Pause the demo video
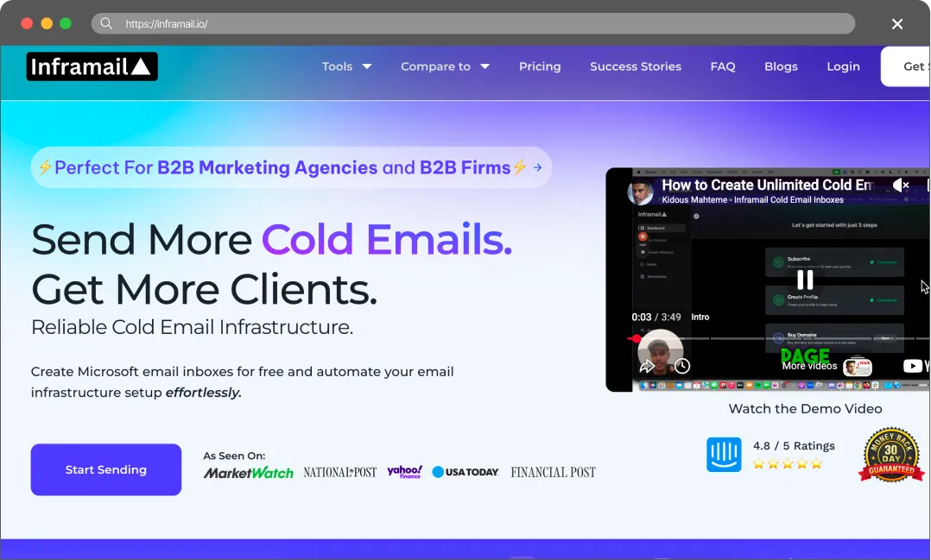 click(x=805, y=280)
